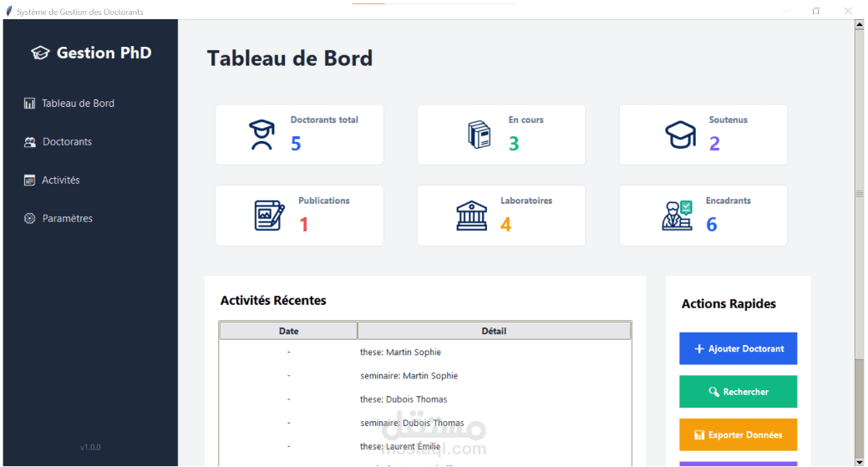Select the row 'seminaire: Martin Sophie'
Image resolution: width=868 pixels, height=467 pixels.
(x=424, y=376)
